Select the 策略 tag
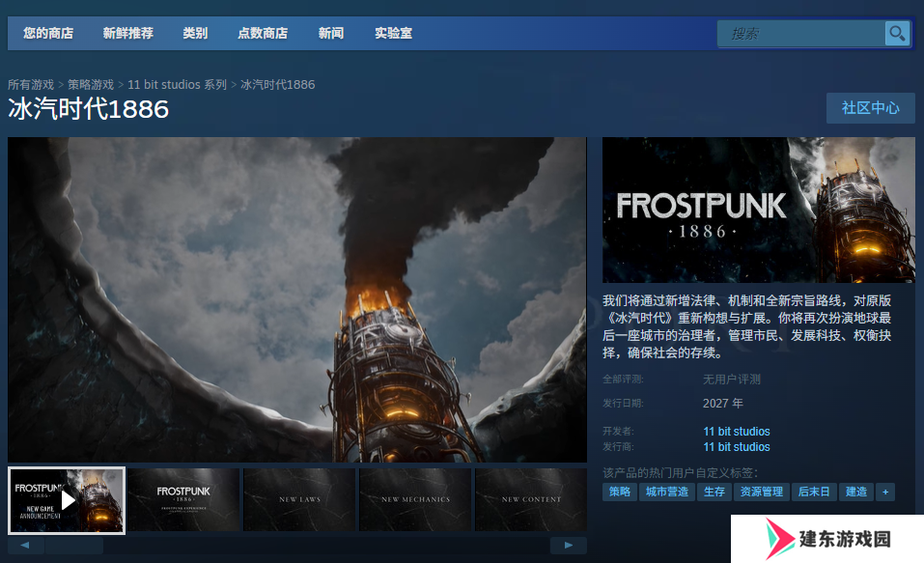Screen dimensions: 924x563 [619, 492]
